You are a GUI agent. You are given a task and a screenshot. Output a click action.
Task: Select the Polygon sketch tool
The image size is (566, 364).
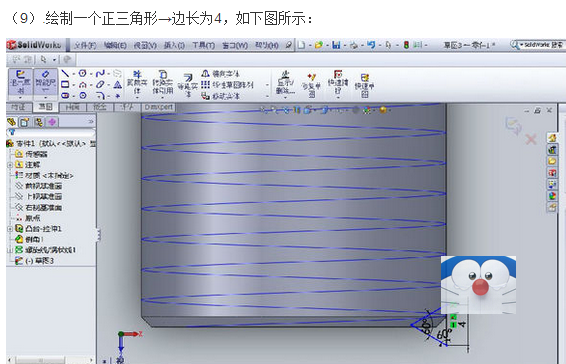(83, 96)
